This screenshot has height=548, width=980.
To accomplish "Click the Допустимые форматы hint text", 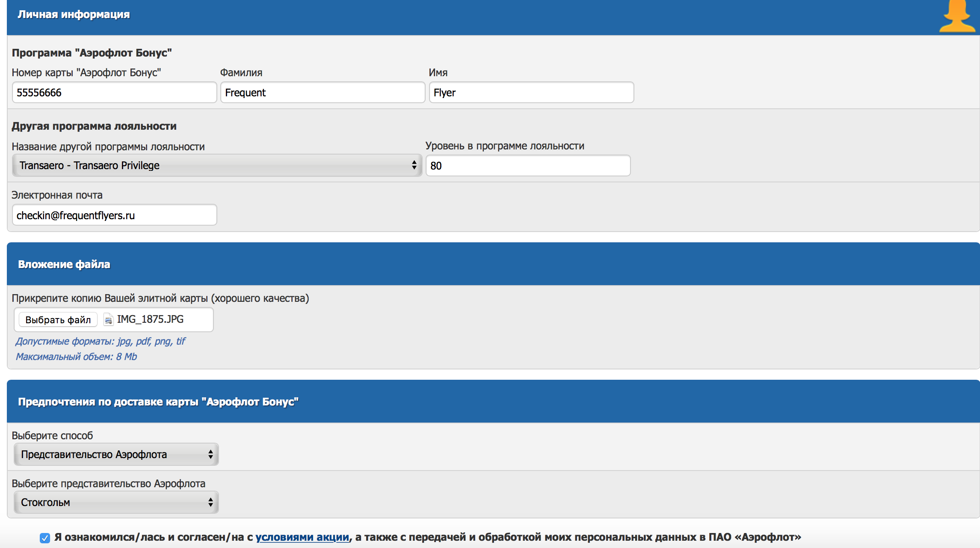I will coord(101,341).
